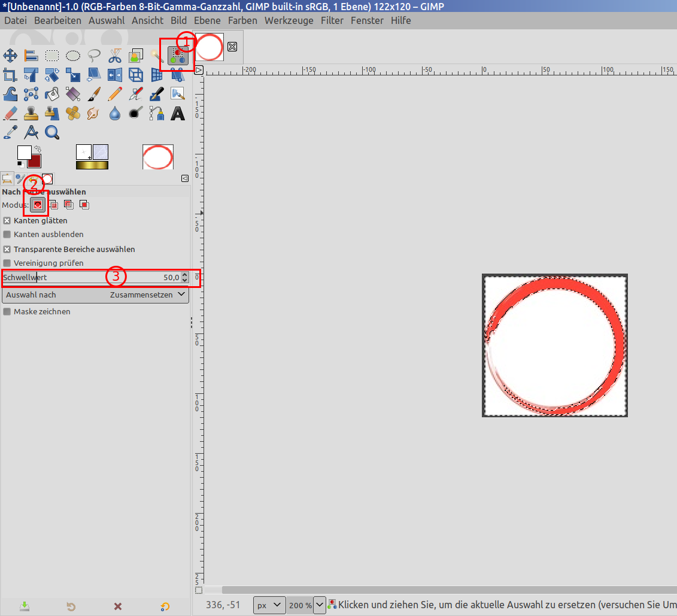This screenshot has width=677, height=616.
Task: Open the Filter menu
Action: [x=332, y=20]
